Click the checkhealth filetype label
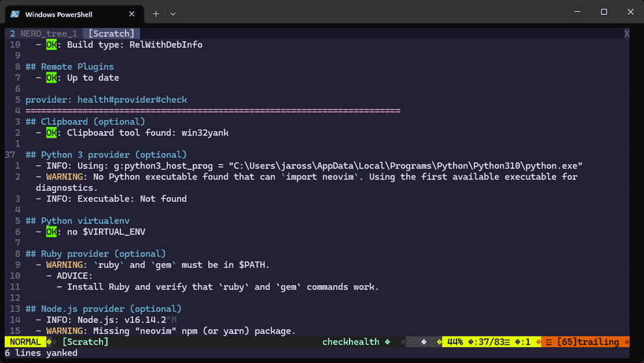Image resolution: width=644 pixels, height=363 pixels. click(x=350, y=342)
